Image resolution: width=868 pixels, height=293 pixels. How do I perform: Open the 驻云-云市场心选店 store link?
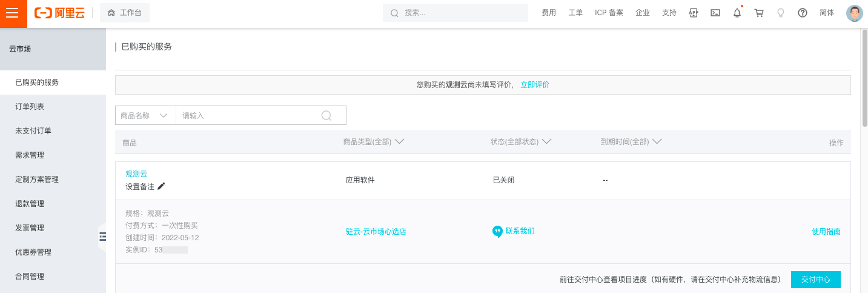coord(376,232)
